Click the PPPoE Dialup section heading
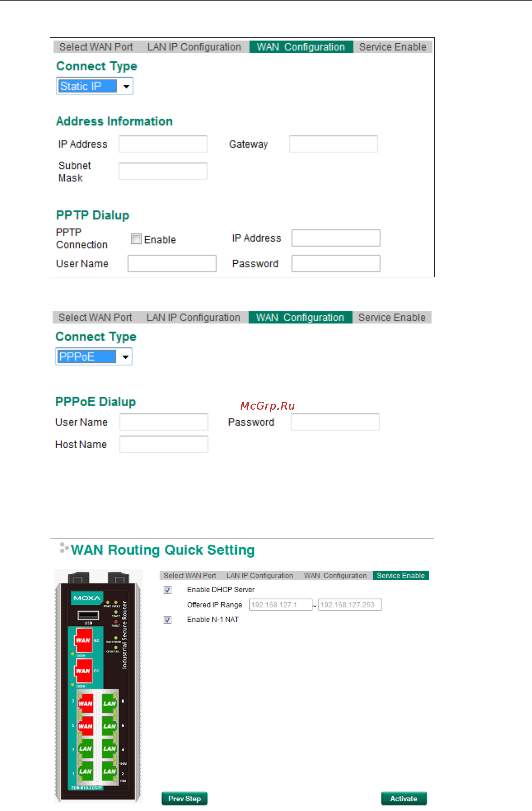Screen dimensions: 532x811 click(x=95, y=401)
